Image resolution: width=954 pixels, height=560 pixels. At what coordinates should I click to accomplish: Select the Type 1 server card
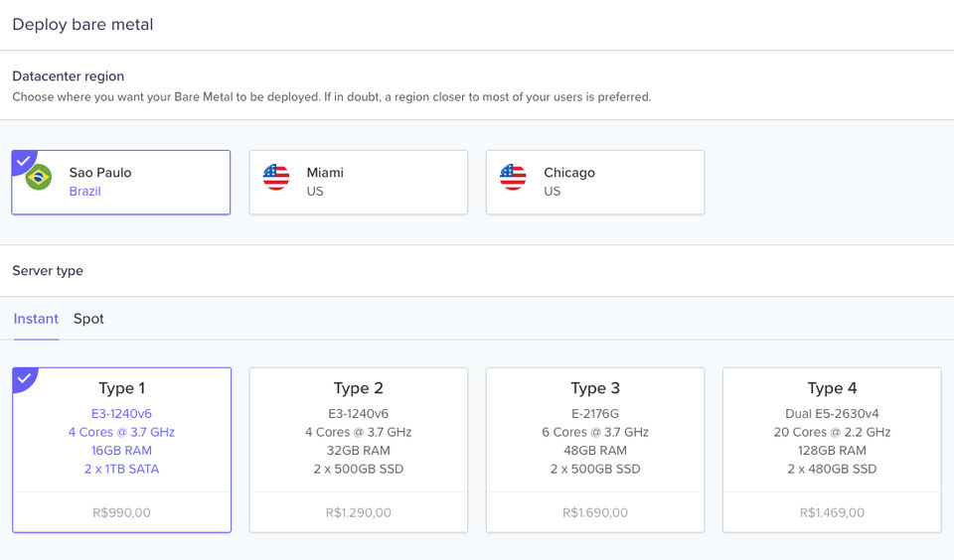point(121,450)
